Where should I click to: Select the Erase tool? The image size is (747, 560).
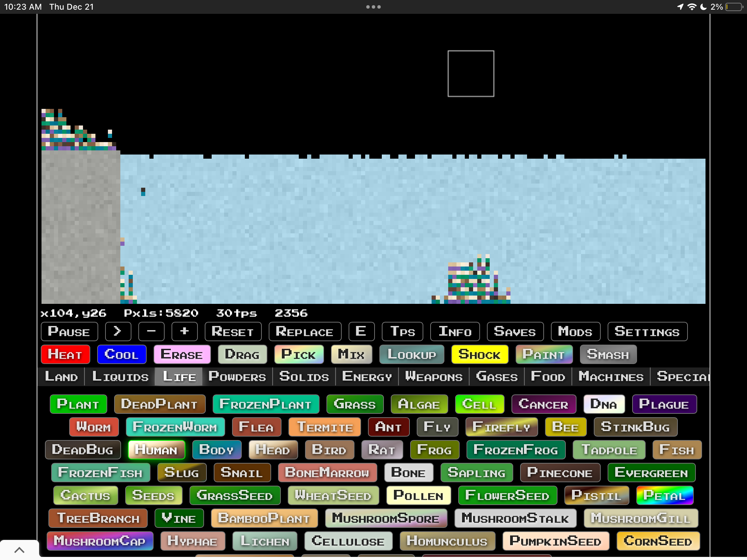(x=182, y=354)
